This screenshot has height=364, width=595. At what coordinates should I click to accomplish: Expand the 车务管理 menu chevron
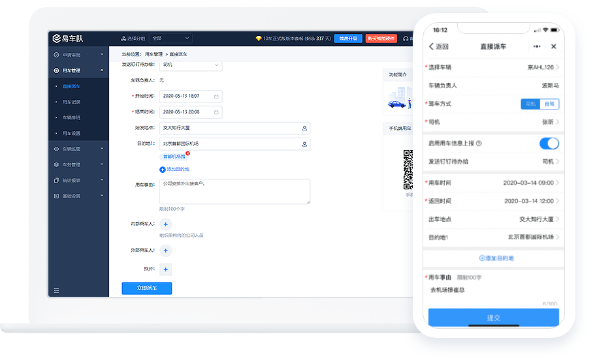click(x=102, y=164)
